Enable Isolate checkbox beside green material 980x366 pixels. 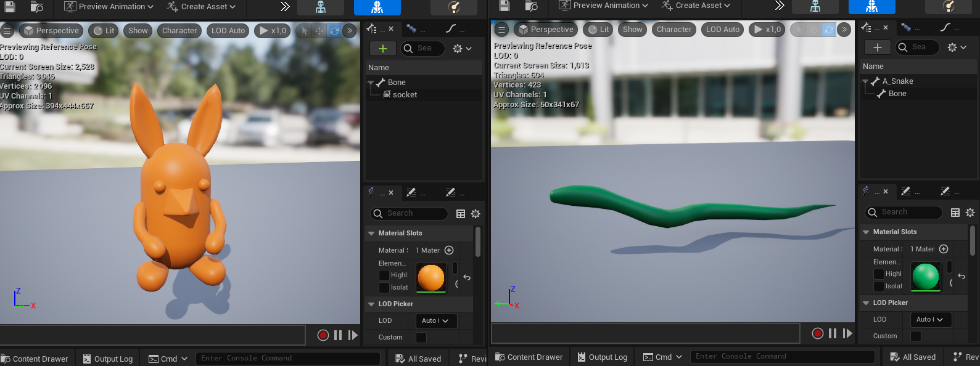pyautogui.click(x=879, y=287)
